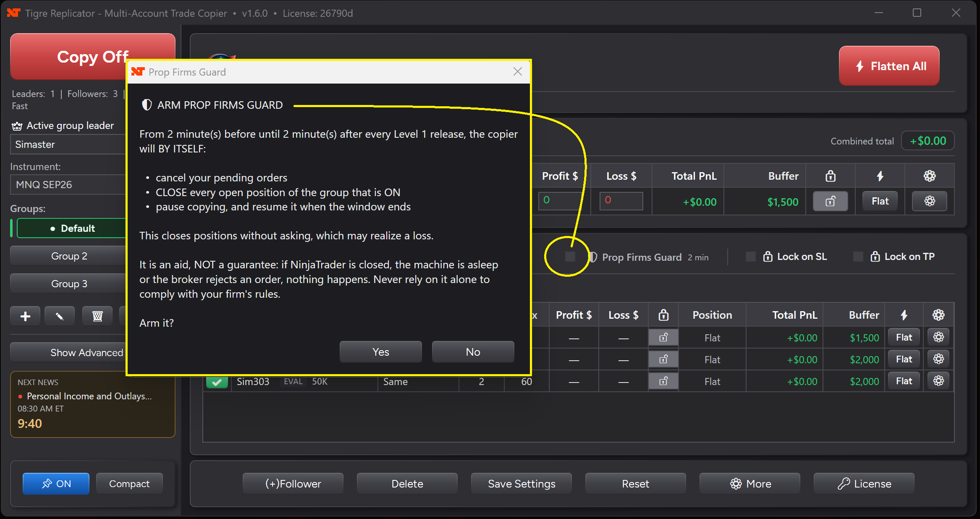Enable the Lock on SL checkbox
Image resolution: width=980 pixels, height=519 pixels.
pos(750,257)
